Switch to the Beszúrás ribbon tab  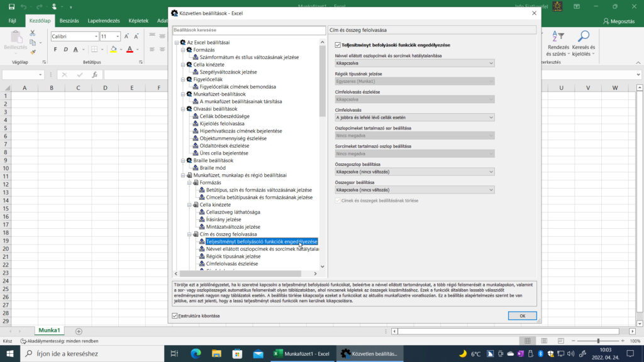[x=69, y=21]
